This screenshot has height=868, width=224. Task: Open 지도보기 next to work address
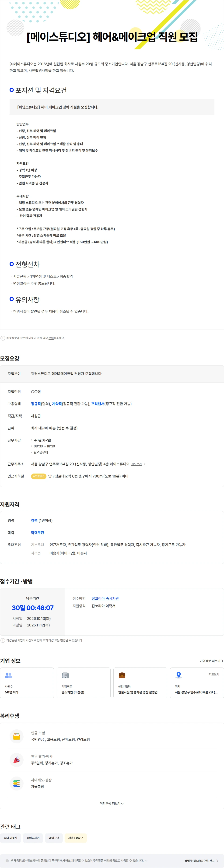point(138,464)
